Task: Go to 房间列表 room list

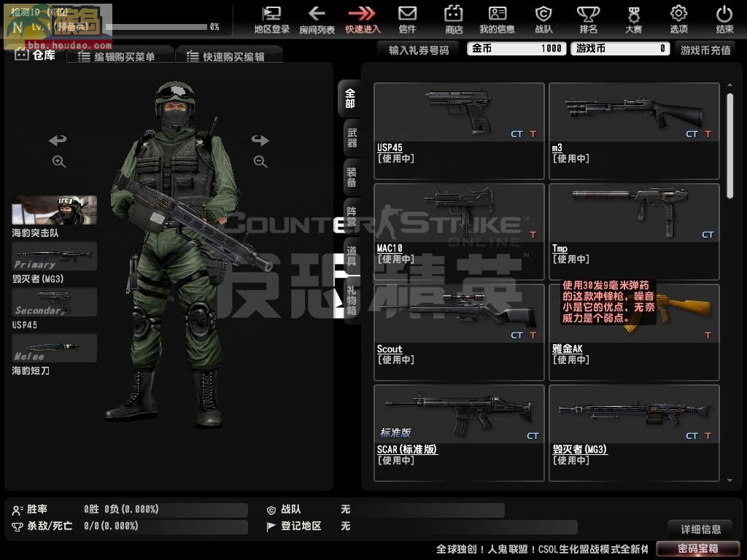Action: click(317, 20)
